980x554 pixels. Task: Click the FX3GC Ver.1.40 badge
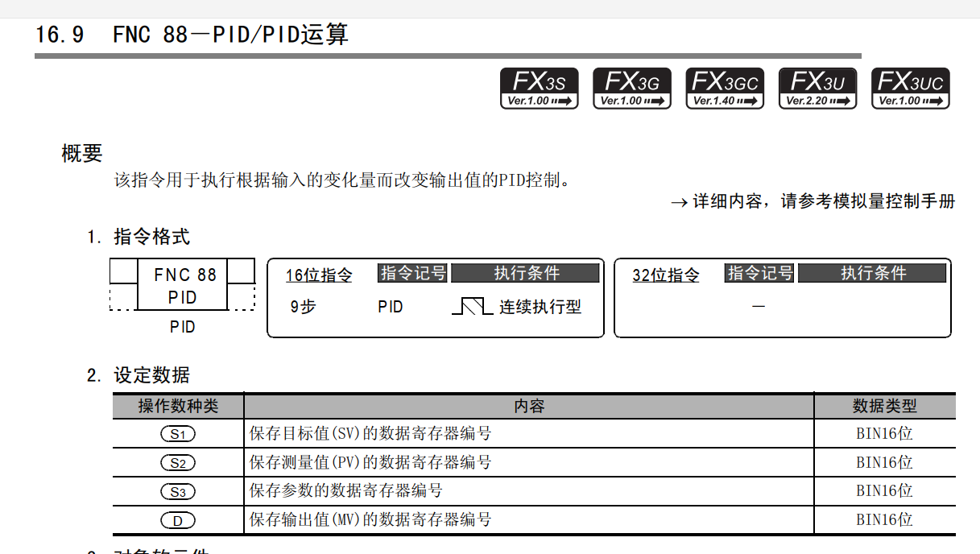pyautogui.click(x=725, y=89)
